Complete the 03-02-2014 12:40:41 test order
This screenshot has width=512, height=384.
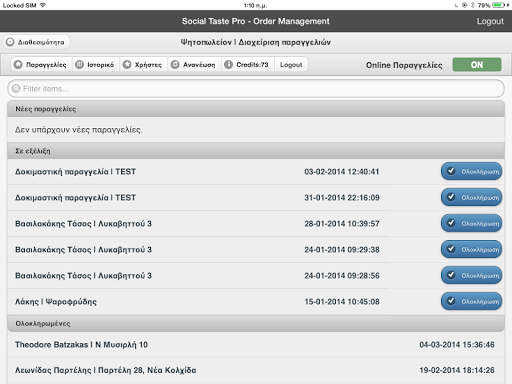(471, 171)
